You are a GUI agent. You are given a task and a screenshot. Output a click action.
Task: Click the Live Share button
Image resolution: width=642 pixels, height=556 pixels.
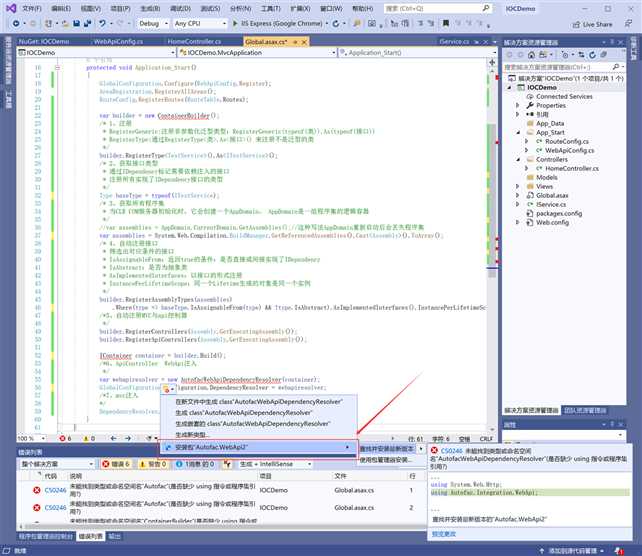click(592, 25)
